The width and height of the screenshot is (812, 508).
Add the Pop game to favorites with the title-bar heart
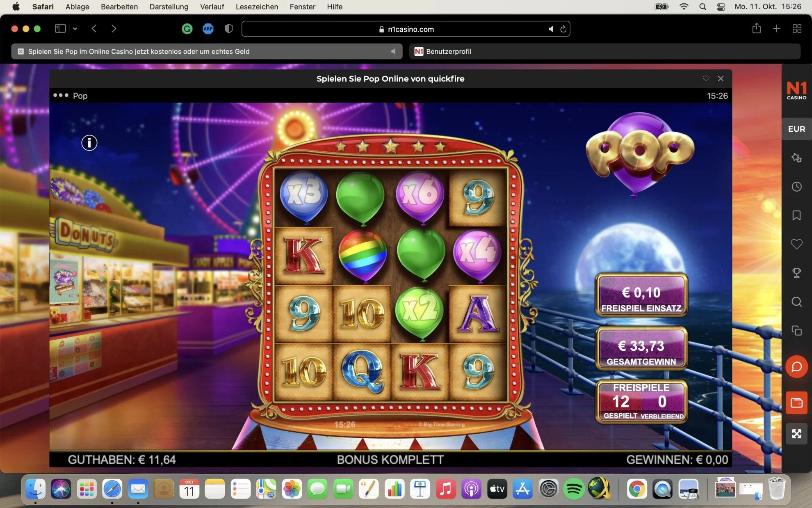point(706,78)
